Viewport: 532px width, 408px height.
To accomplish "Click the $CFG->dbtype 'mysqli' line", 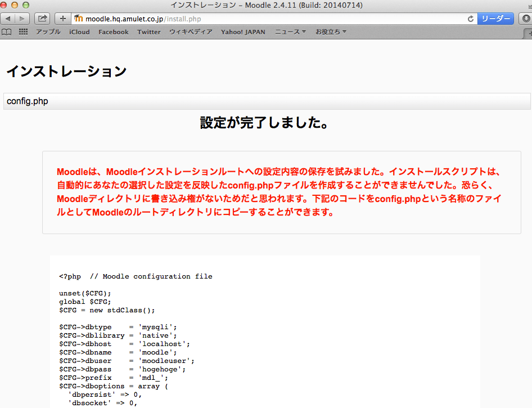I will point(118,327).
